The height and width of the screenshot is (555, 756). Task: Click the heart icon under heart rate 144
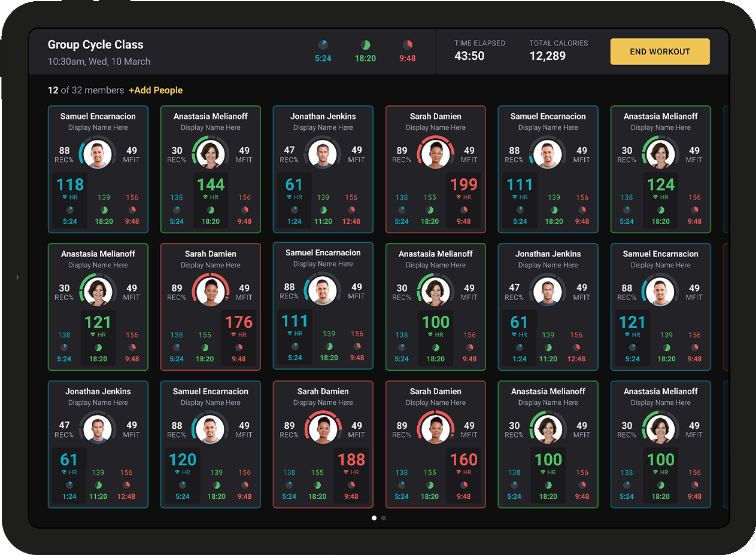(205, 197)
